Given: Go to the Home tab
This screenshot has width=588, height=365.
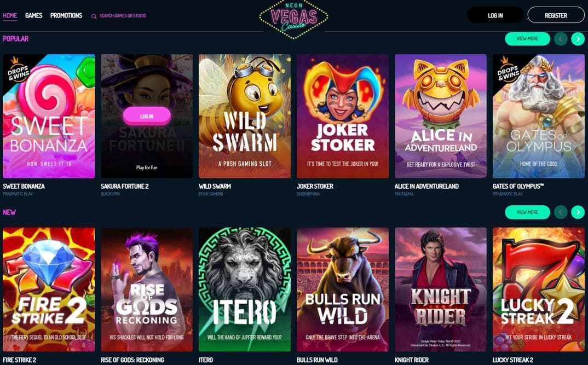Looking at the screenshot, I should pos(10,15).
